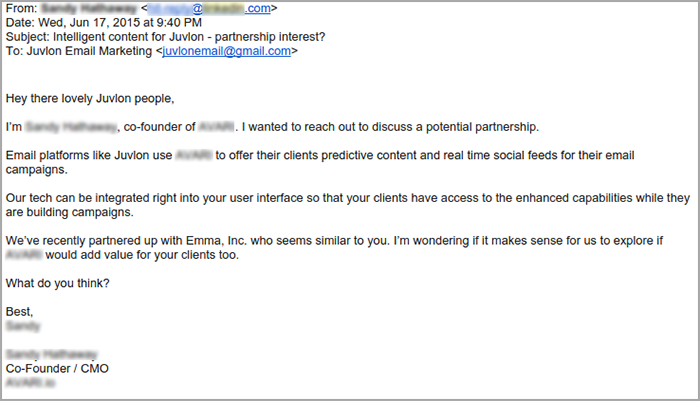Select the "What do you think?" line
This screenshot has width=700, height=401.
(58, 284)
